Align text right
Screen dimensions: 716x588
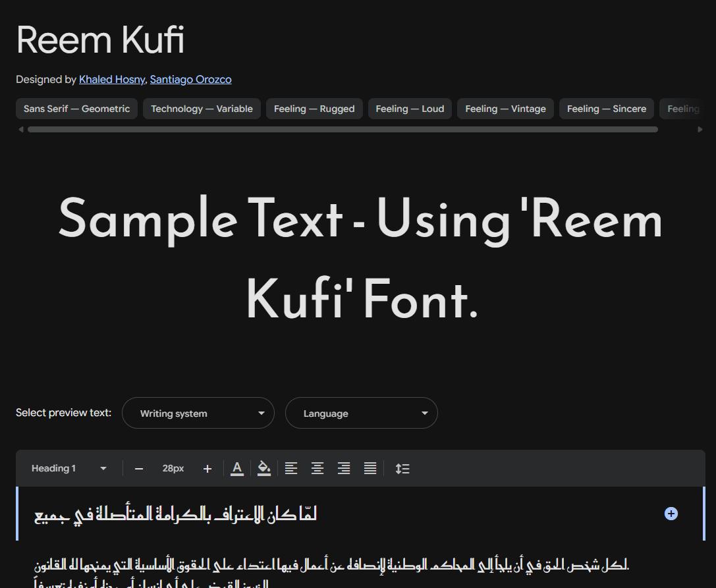[344, 468]
